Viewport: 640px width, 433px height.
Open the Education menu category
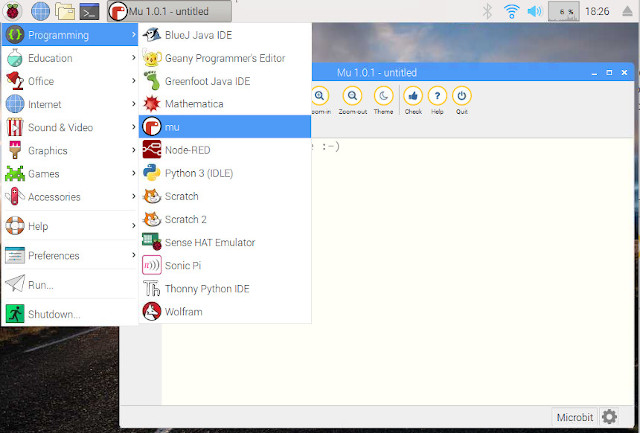pyautogui.click(x=70, y=58)
